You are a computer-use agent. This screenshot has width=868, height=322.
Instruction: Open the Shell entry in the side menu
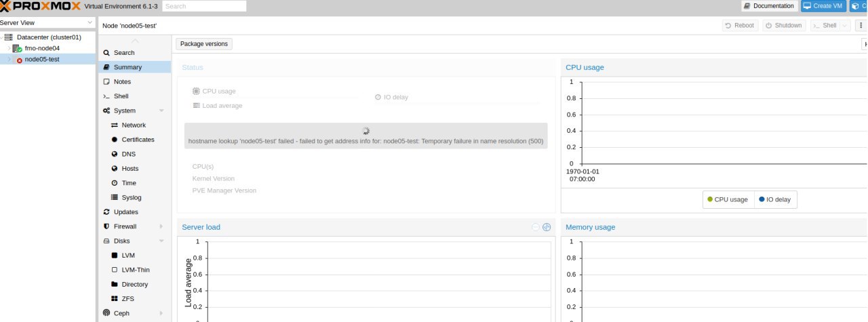(x=134, y=96)
